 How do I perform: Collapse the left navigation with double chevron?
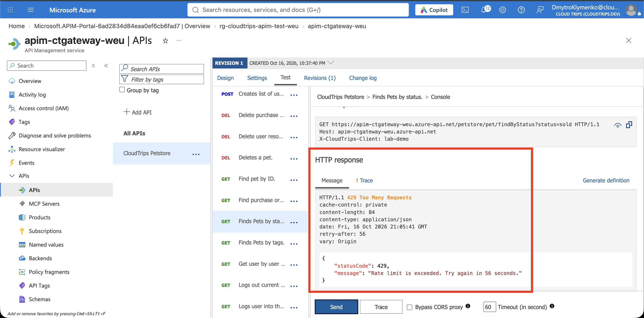point(106,66)
